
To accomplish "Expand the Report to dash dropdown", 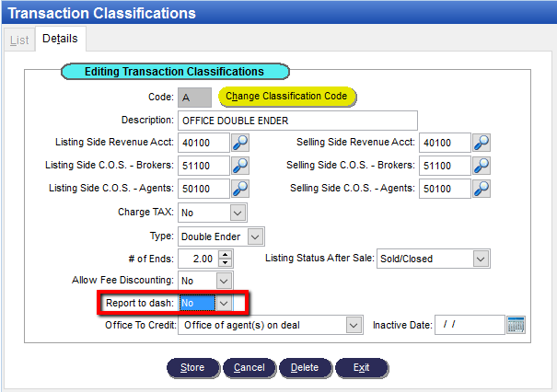I will [x=224, y=302].
